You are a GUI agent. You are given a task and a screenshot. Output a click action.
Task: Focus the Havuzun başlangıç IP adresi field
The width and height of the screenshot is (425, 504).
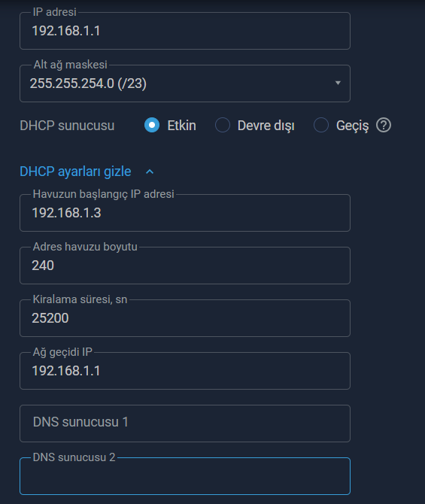point(185,213)
